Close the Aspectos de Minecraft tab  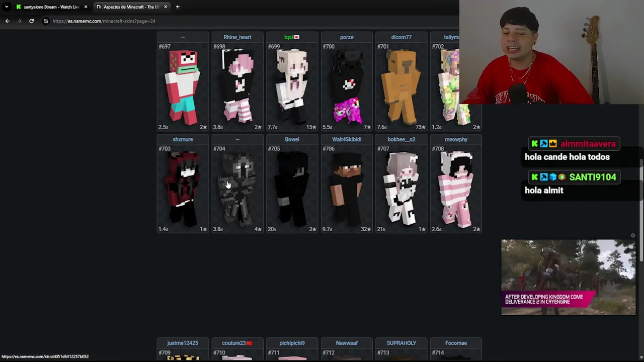click(x=165, y=7)
